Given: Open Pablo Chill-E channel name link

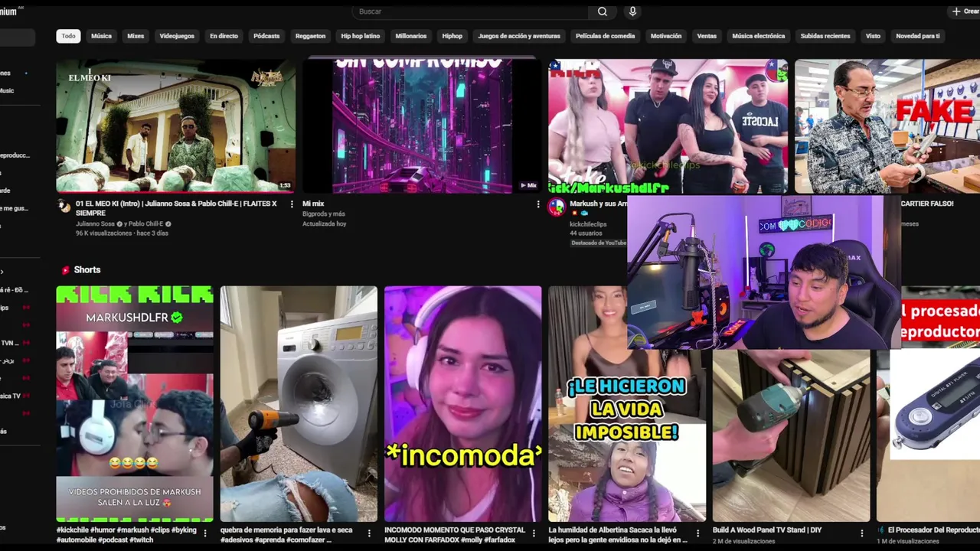Looking at the screenshot, I should tap(144, 224).
